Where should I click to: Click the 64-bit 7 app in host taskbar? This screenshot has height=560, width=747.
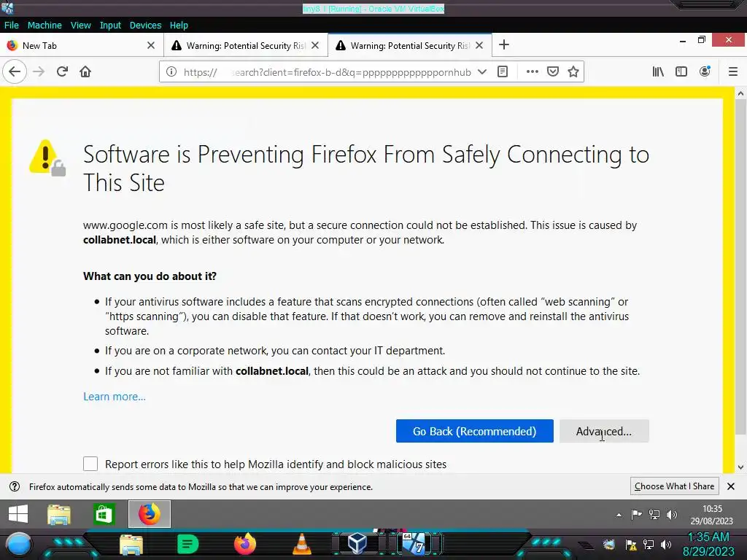click(414, 543)
